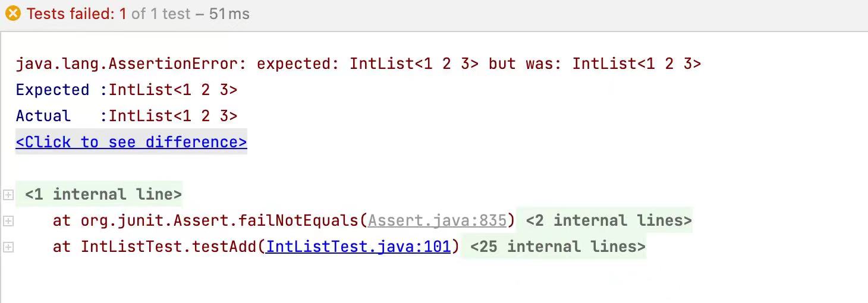Expand the plus icon beside IntListTest.testAdd line
This screenshot has height=303, width=868.
[8, 247]
